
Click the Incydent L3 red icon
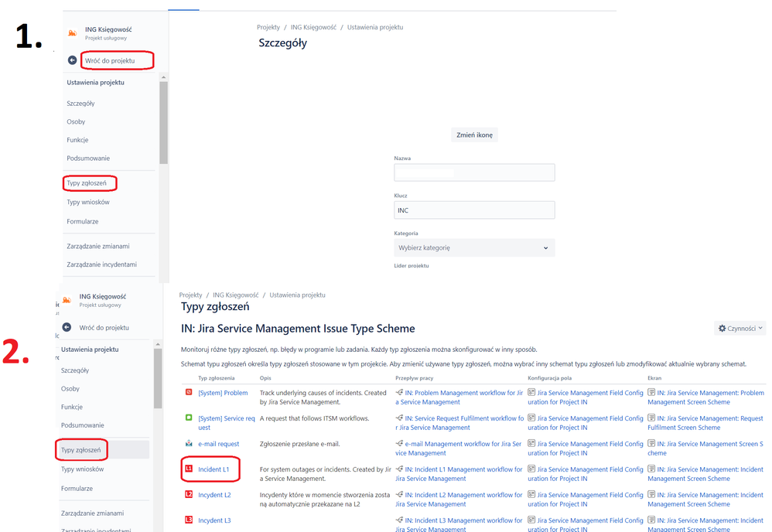point(189,520)
